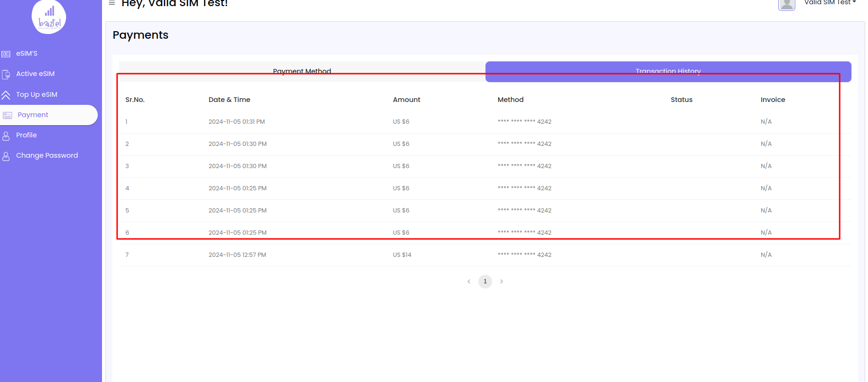Click the Active eSIM sidebar icon
Image resolution: width=868 pixels, height=382 pixels.
click(6, 74)
